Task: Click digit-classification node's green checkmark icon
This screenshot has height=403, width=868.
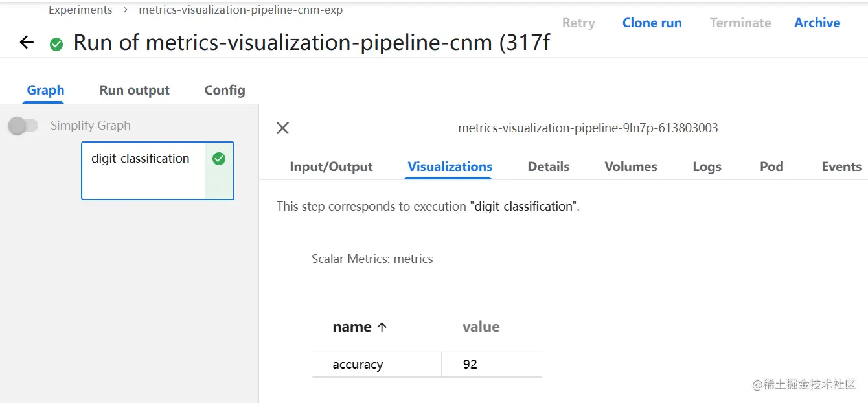Action: click(x=219, y=159)
